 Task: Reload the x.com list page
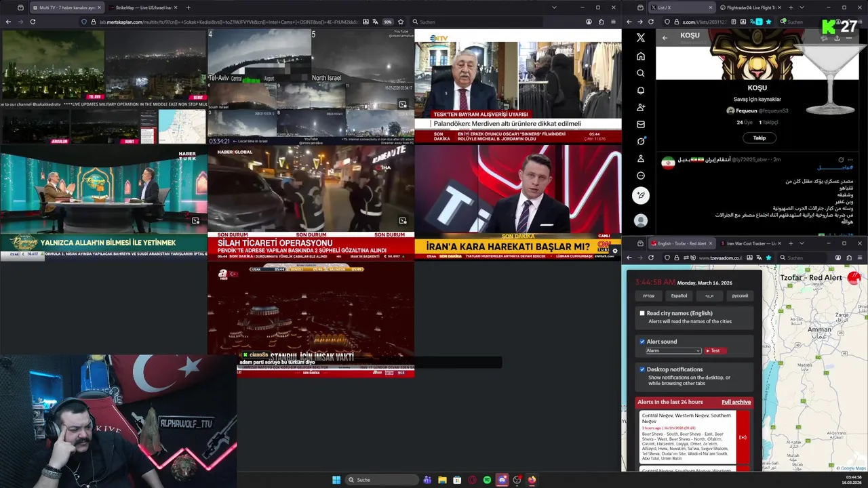(x=651, y=22)
